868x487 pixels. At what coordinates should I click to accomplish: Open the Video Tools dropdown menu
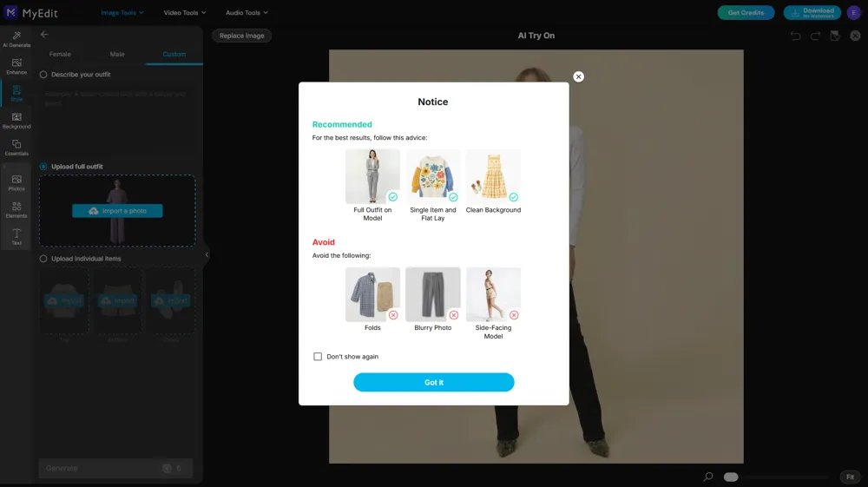click(x=184, y=13)
